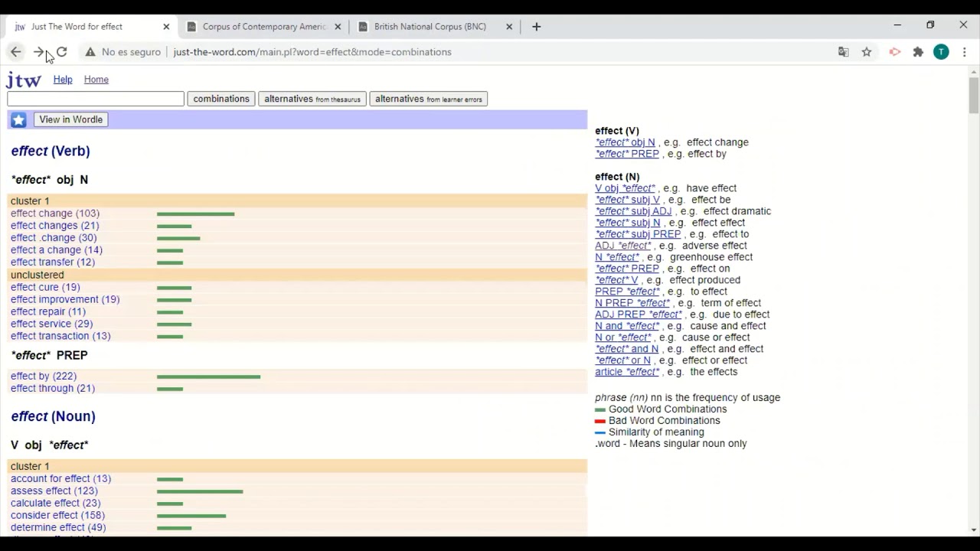980x551 pixels.
Task: Close the Just The Word tab
Action: [x=166, y=27]
